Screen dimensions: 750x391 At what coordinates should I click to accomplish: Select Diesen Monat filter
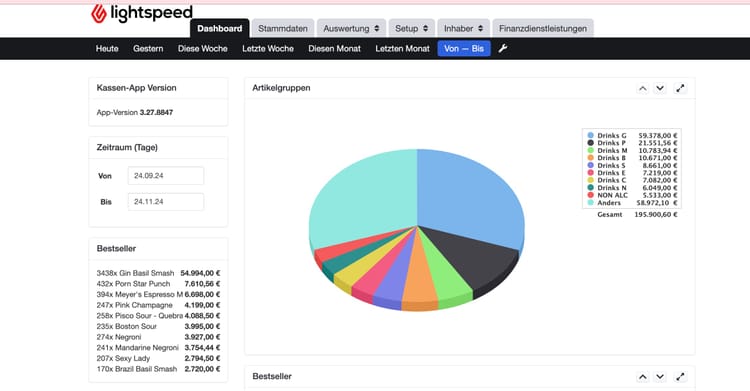click(334, 48)
